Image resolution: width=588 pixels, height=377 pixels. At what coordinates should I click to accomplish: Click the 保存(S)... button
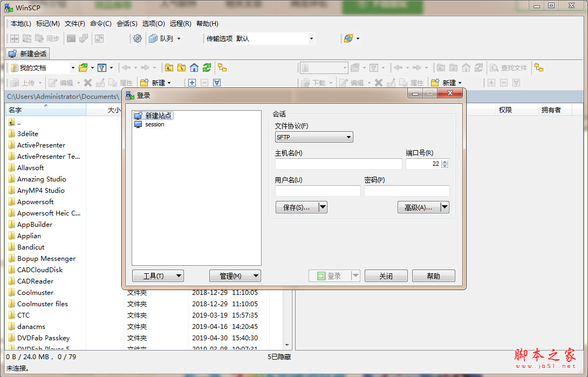297,207
